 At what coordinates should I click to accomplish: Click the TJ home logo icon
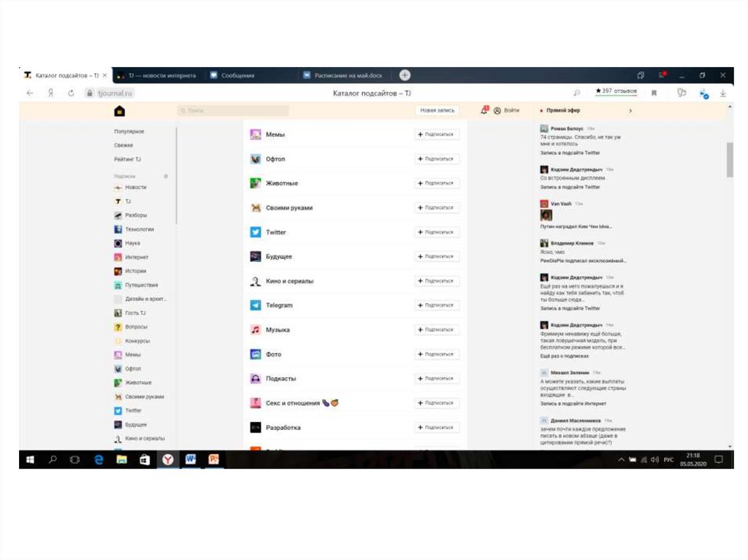120,111
